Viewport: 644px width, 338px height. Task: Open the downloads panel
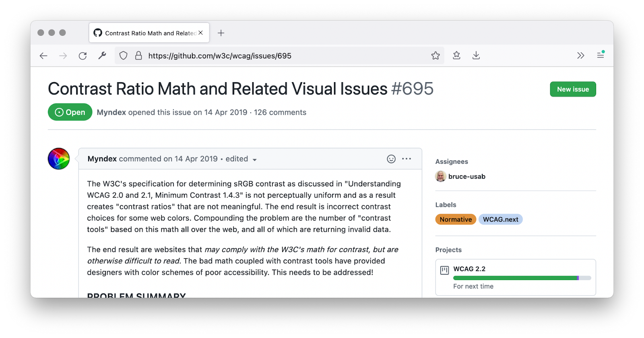(476, 56)
